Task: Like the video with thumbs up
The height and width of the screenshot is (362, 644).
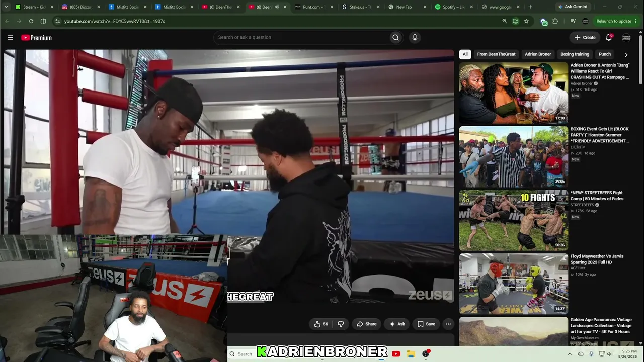Action: coord(321,324)
